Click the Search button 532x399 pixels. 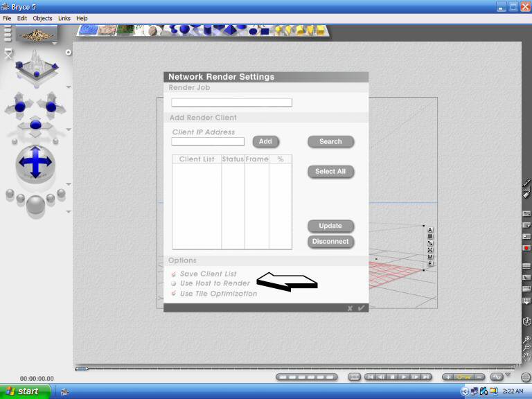point(331,141)
